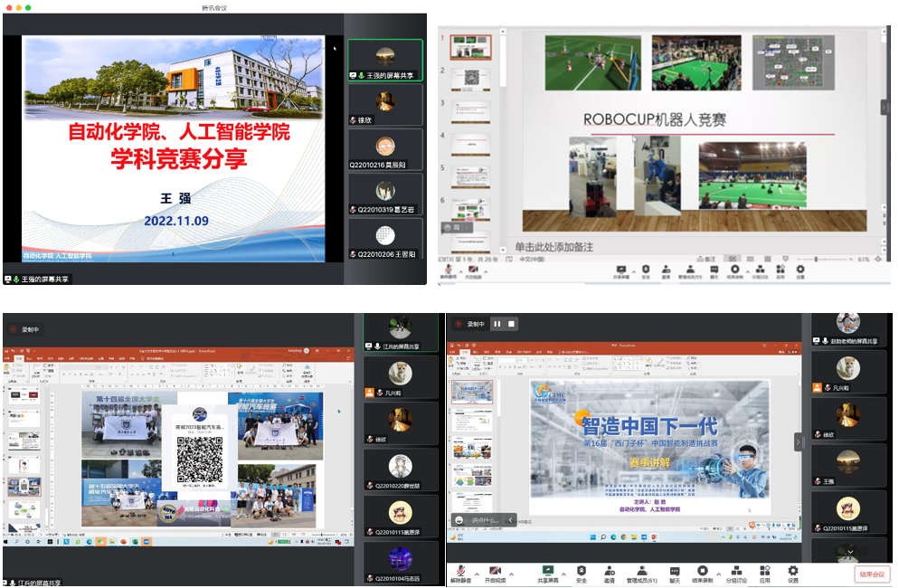This screenshot has height=588, width=899.
Task: Select slide 6 thumbnail in ROBOCUP PowerPoint
Action: (470, 209)
